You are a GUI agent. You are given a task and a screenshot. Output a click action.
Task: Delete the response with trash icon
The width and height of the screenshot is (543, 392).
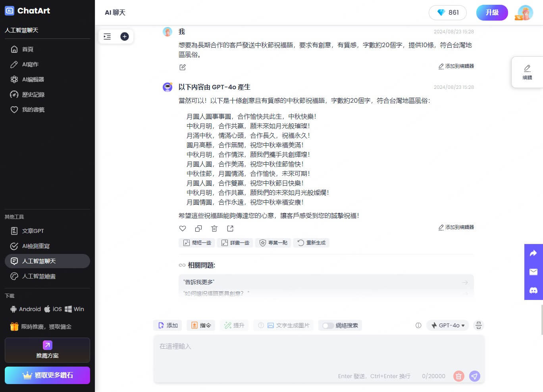coord(214,229)
